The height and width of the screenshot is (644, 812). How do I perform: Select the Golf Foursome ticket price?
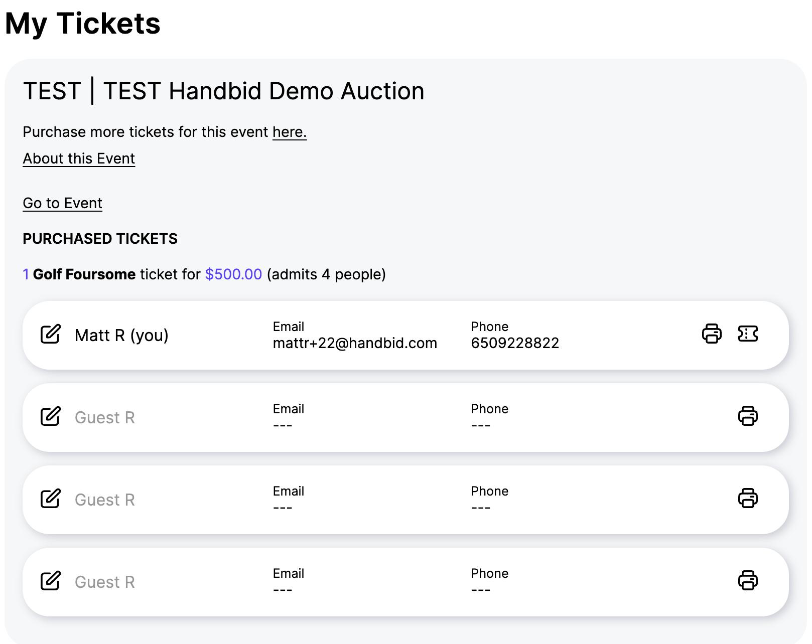232,274
